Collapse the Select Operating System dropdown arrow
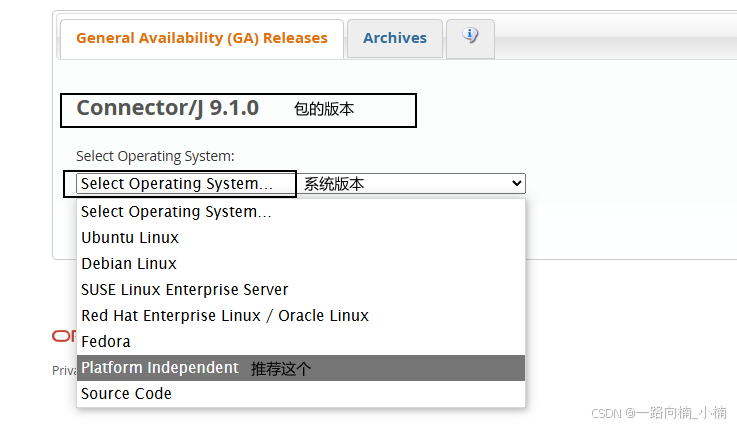This screenshot has width=737, height=426. pos(517,183)
